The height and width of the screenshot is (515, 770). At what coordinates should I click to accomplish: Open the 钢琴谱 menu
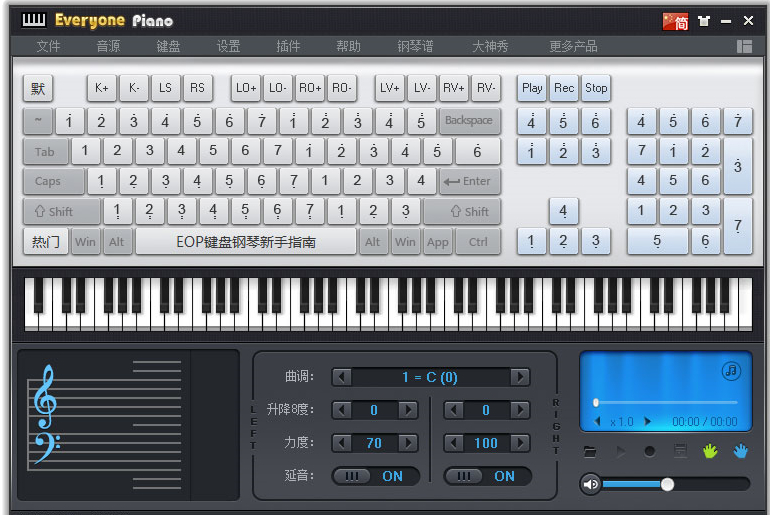(415, 46)
